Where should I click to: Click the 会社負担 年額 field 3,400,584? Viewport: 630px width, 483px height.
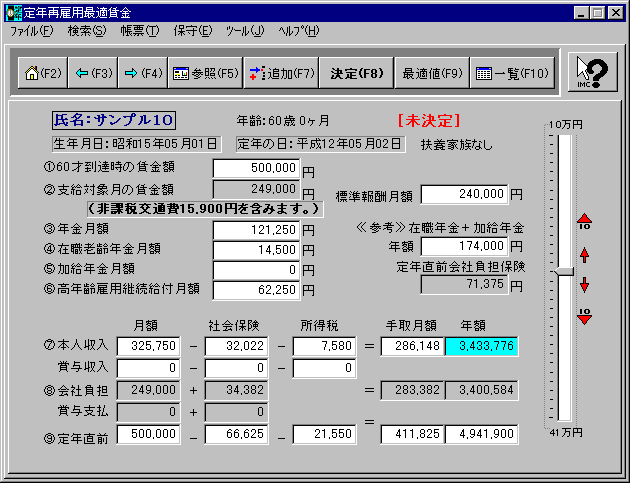[x=481, y=390]
